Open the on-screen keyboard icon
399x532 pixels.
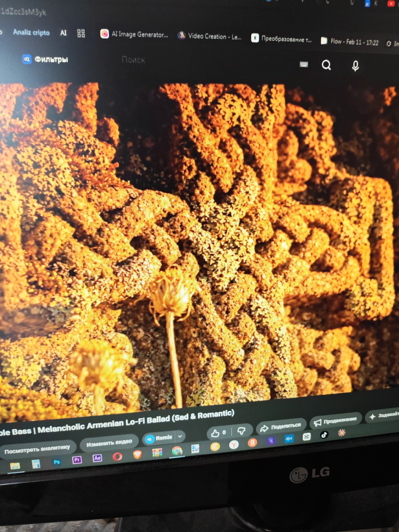pos(304,64)
